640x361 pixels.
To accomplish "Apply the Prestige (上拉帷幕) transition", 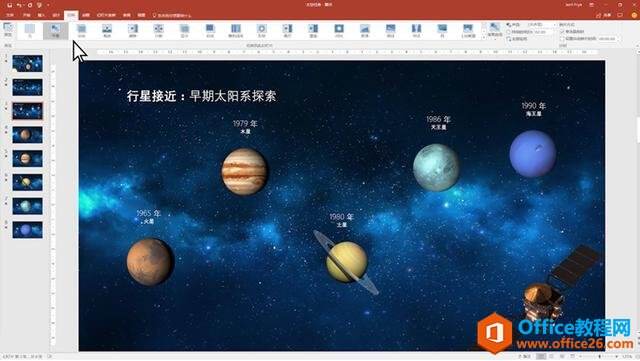I will tap(468, 31).
